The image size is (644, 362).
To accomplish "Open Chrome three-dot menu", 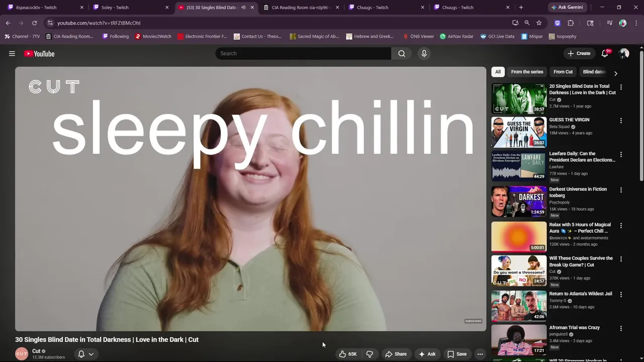I will coord(635,23).
